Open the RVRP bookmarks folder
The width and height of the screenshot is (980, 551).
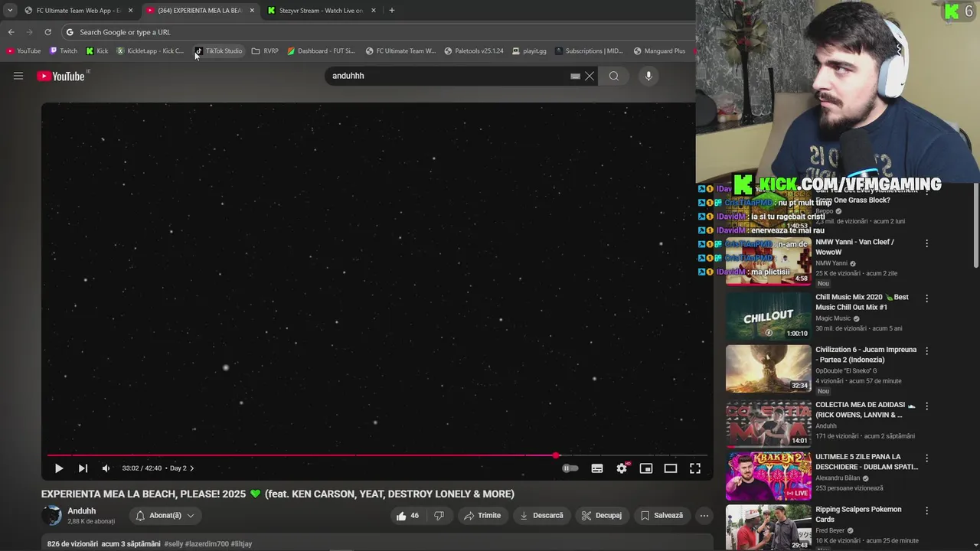coord(265,51)
